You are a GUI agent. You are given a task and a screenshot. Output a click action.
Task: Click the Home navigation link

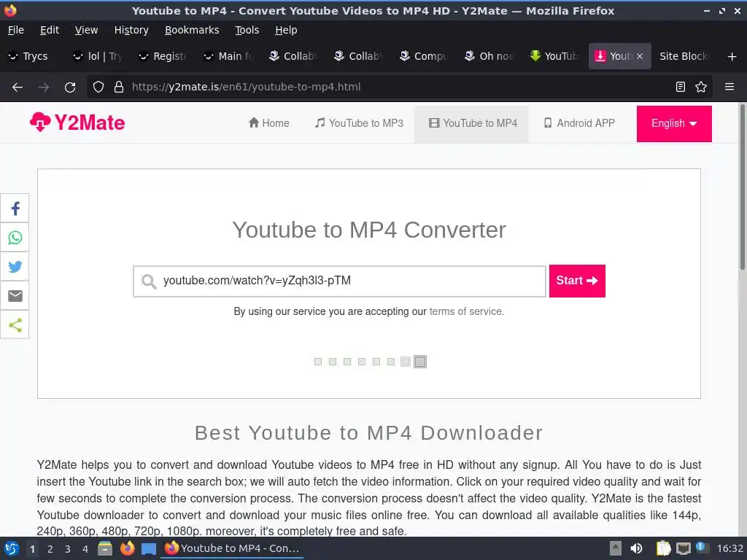click(268, 123)
